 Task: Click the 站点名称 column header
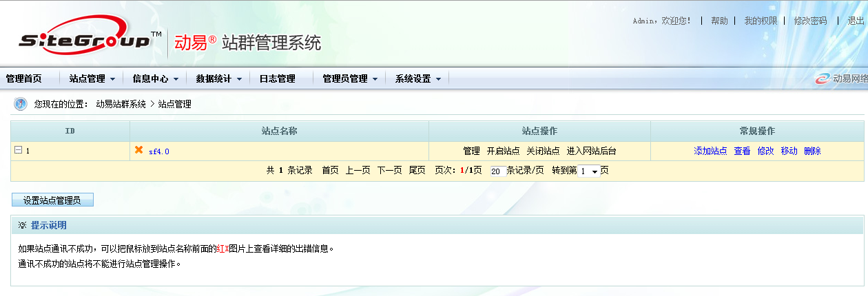tap(279, 131)
